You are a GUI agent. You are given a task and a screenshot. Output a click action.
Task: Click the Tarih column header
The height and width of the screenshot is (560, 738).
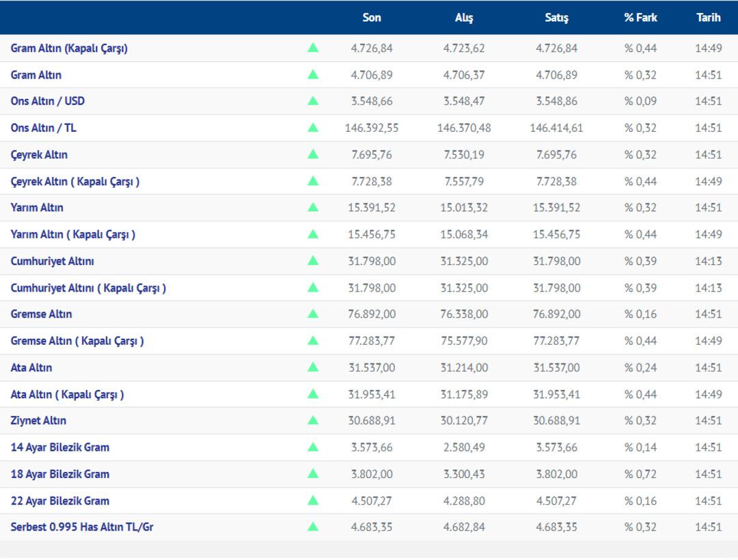pos(709,18)
